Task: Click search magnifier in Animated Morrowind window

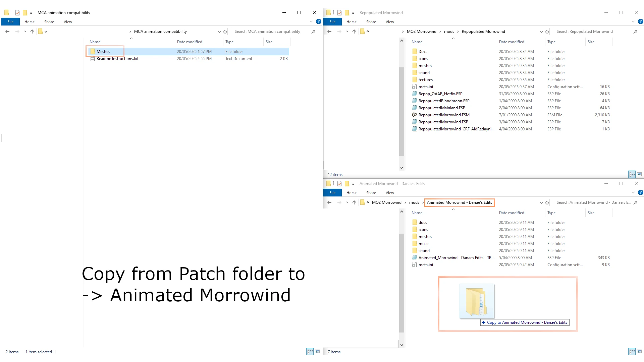Action: coord(635,202)
